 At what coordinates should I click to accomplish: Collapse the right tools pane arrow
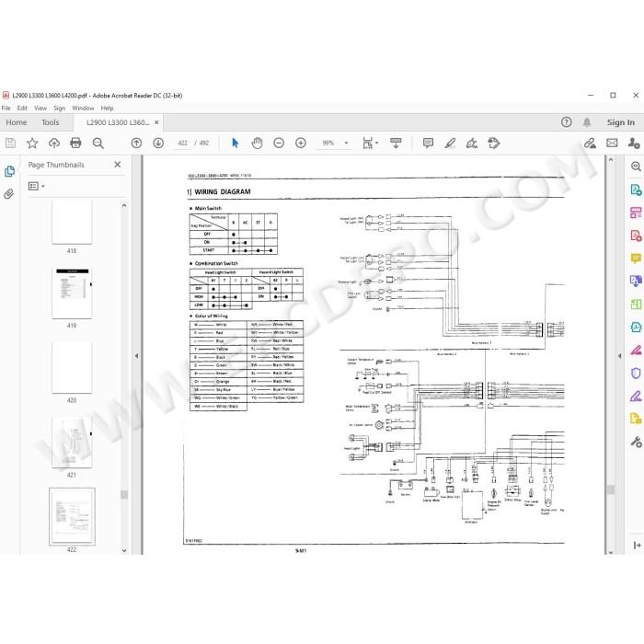(619, 356)
